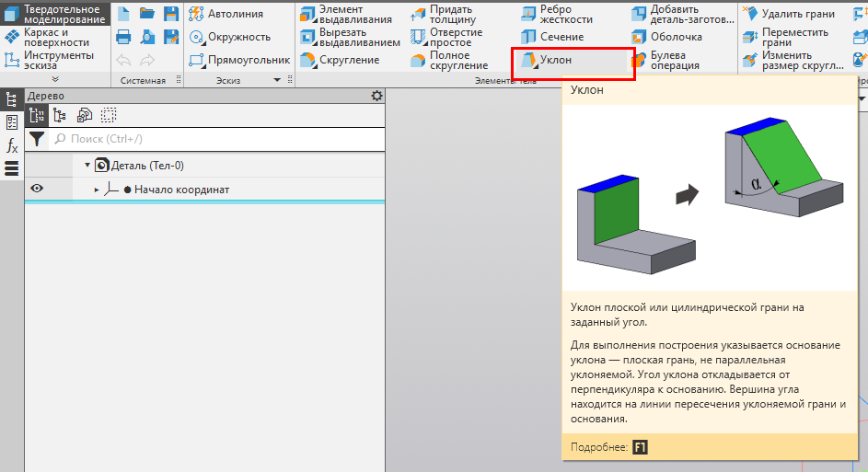Choose Изменить размер скругления command
Viewport: 868px width, 472px height.
point(793,60)
